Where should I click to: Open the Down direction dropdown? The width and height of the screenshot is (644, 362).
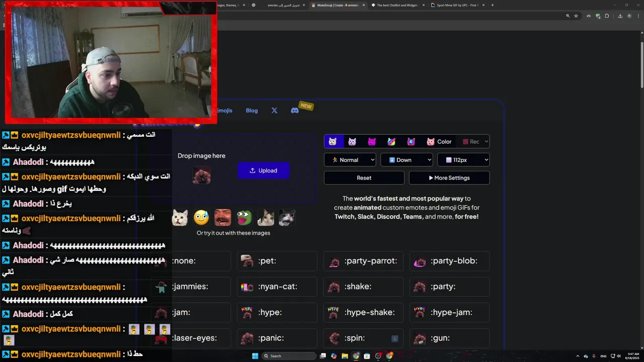click(x=407, y=160)
